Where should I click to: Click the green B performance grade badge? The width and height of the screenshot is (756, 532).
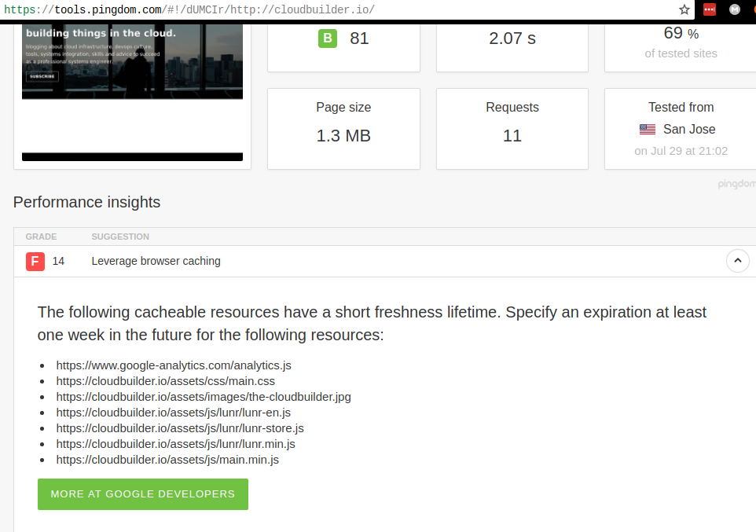pos(328,38)
